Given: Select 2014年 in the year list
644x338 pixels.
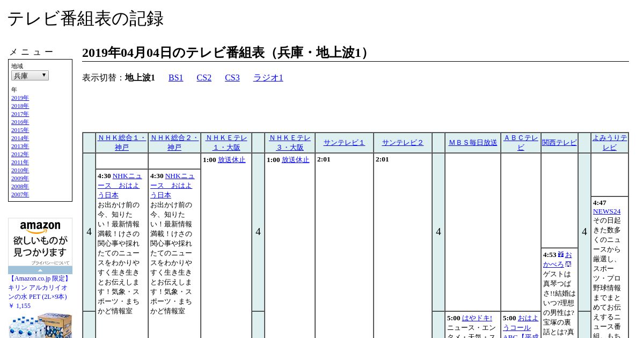Looking at the screenshot, I should pos(20,138).
